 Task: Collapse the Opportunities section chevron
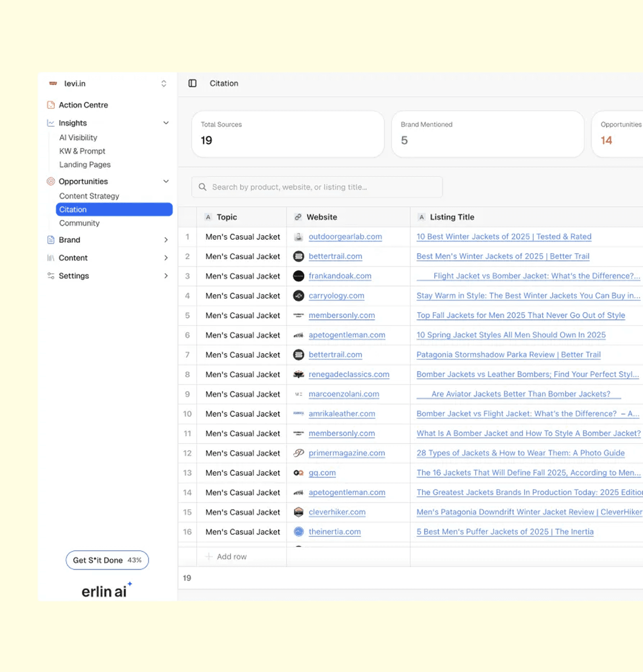166,182
